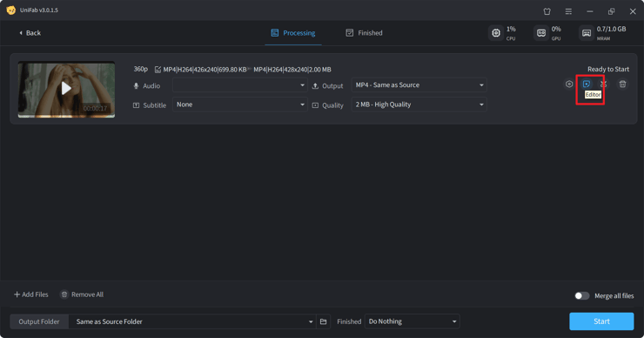
Task: Browse output folder with folder icon
Action: coord(323,321)
